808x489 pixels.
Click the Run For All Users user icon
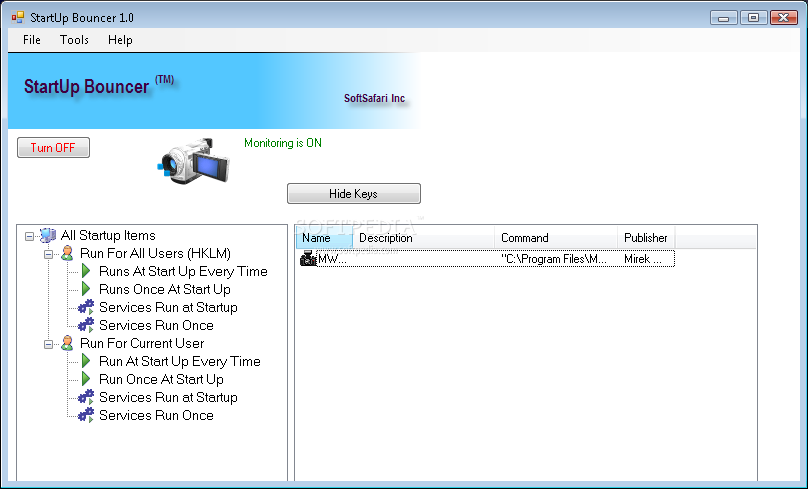[x=67, y=253]
